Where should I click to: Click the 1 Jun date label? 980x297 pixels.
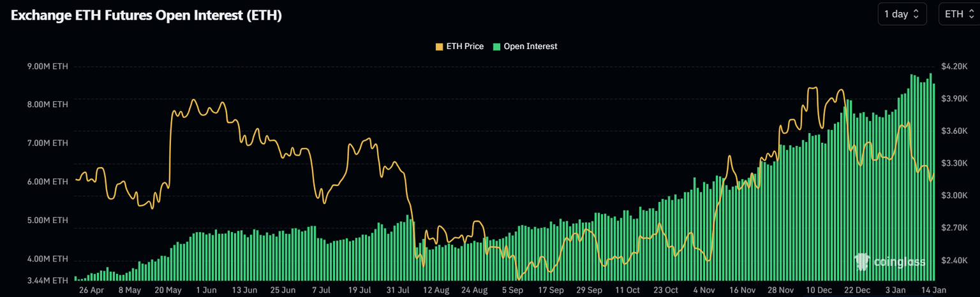click(205, 289)
